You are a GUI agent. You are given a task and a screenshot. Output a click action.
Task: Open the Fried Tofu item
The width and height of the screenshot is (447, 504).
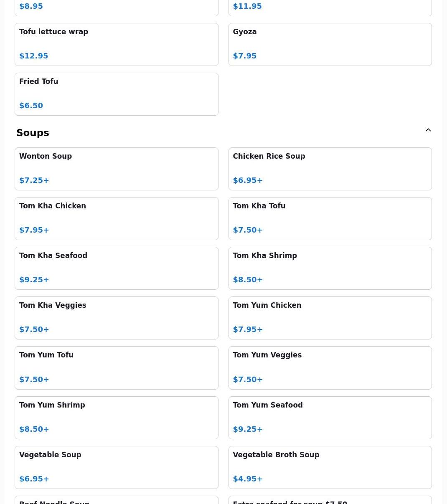pyautogui.click(x=116, y=94)
